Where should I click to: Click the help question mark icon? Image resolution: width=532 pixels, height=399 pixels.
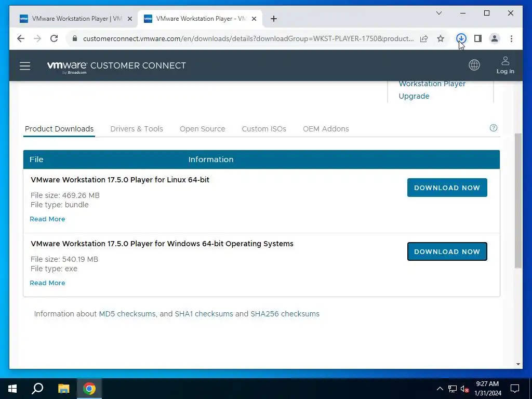[494, 128]
